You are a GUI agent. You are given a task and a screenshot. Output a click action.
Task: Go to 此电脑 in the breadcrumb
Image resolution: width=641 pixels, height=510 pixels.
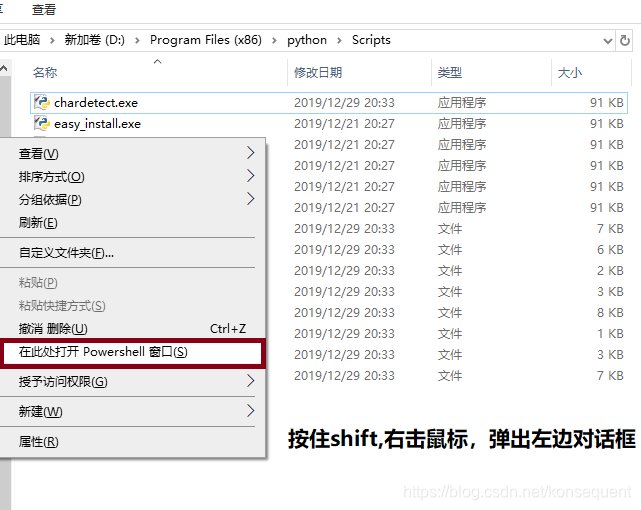click(22, 40)
